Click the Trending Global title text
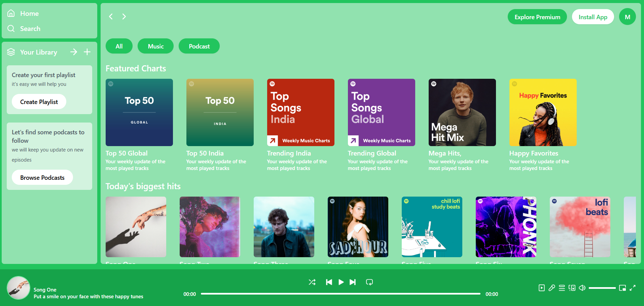 [x=372, y=153]
